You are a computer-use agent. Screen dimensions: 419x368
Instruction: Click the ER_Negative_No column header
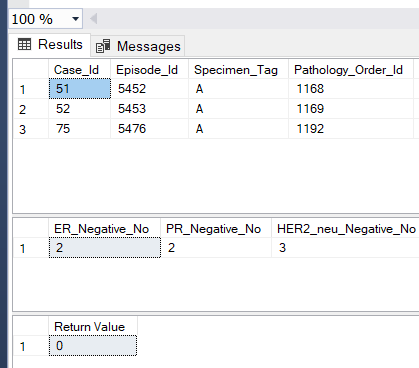pyautogui.click(x=104, y=229)
